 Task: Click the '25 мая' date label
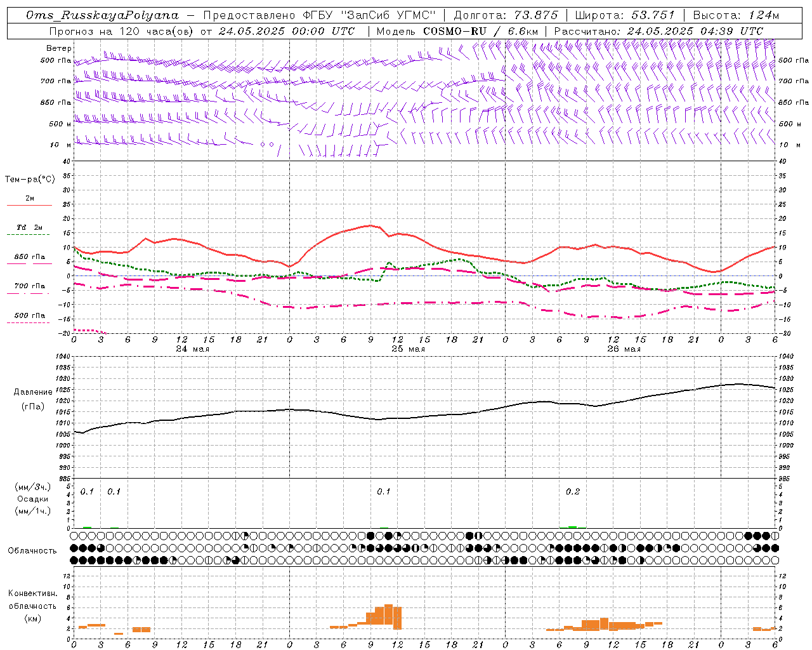click(x=408, y=349)
